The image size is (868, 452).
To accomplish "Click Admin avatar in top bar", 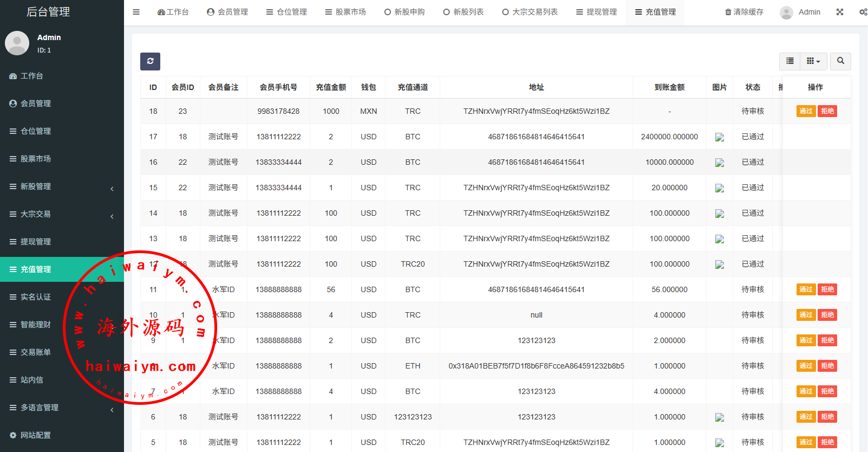I will (x=786, y=12).
